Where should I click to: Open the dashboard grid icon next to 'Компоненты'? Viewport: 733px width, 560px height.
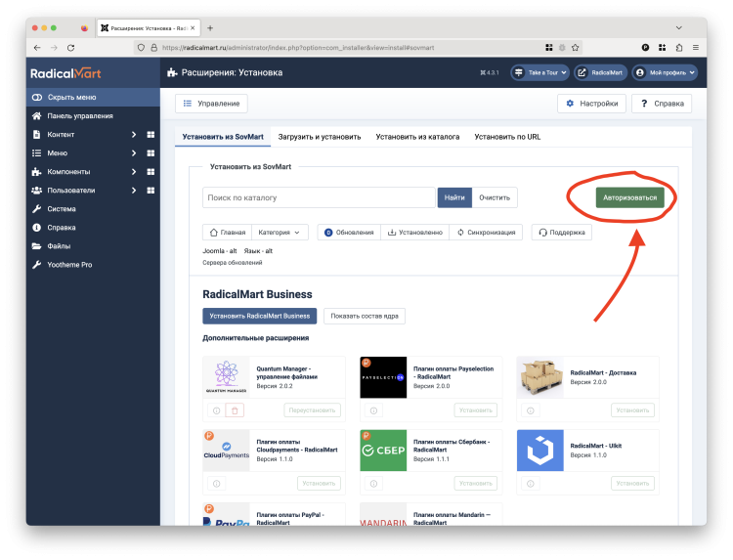151,172
